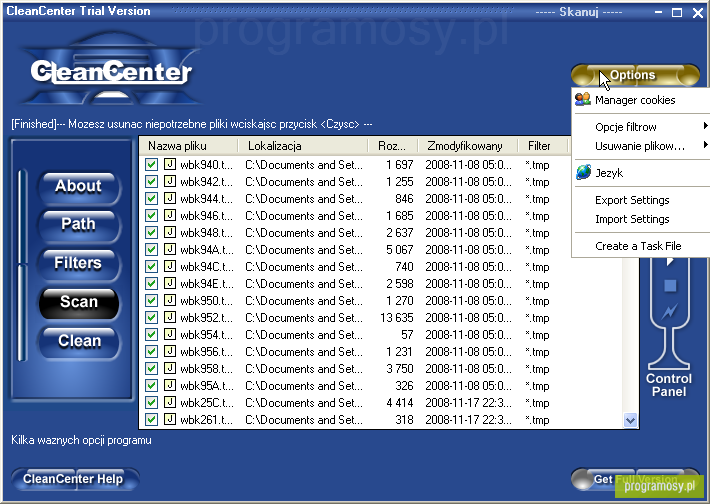Click the file icon of wbk261 row
The height and width of the screenshot is (504, 710).
[x=170, y=419]
